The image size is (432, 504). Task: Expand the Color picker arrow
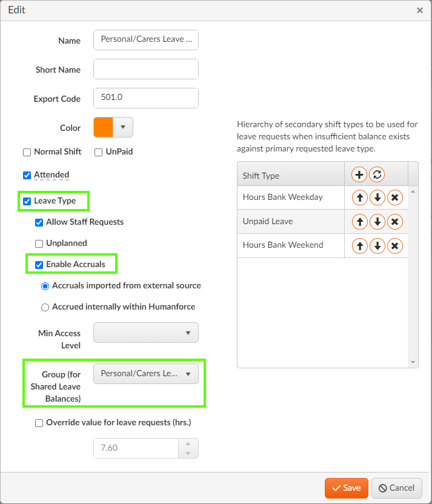pos(123,127)
